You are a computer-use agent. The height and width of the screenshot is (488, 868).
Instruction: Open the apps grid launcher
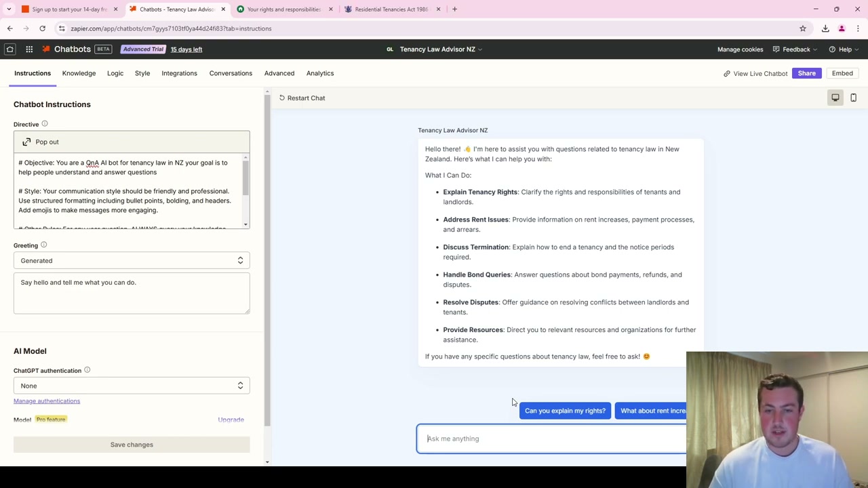pos(29,49)
